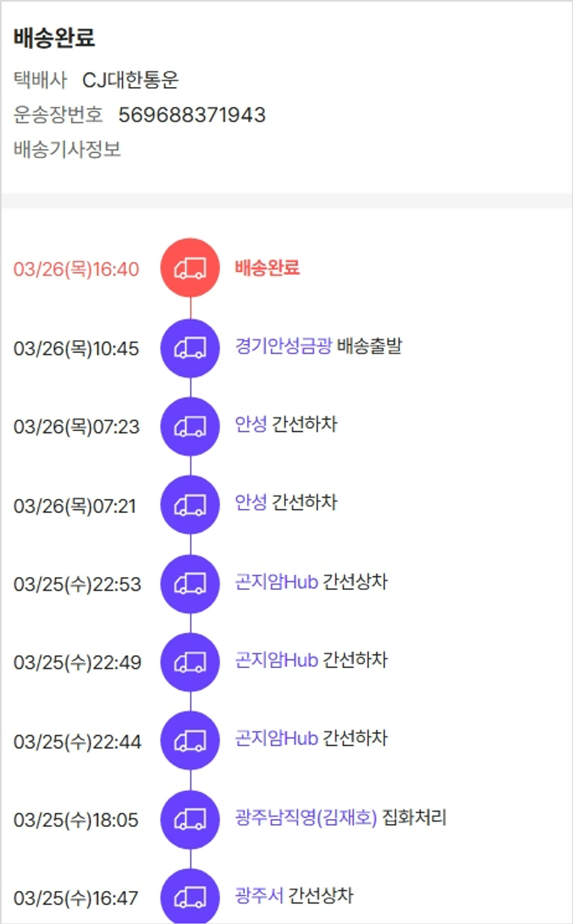Click truck icon beside 경기안성금광 배송출발

click(x=190, y=348)
